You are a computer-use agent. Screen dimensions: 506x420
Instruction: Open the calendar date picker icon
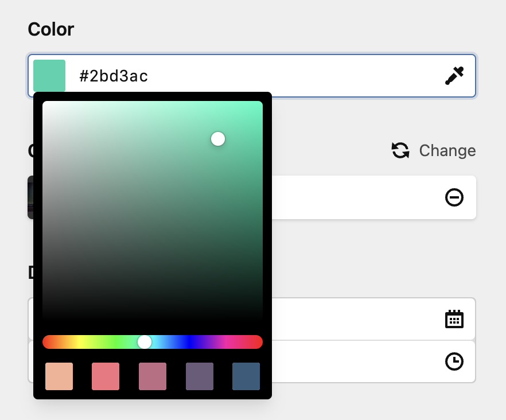[x=454, y=320]
